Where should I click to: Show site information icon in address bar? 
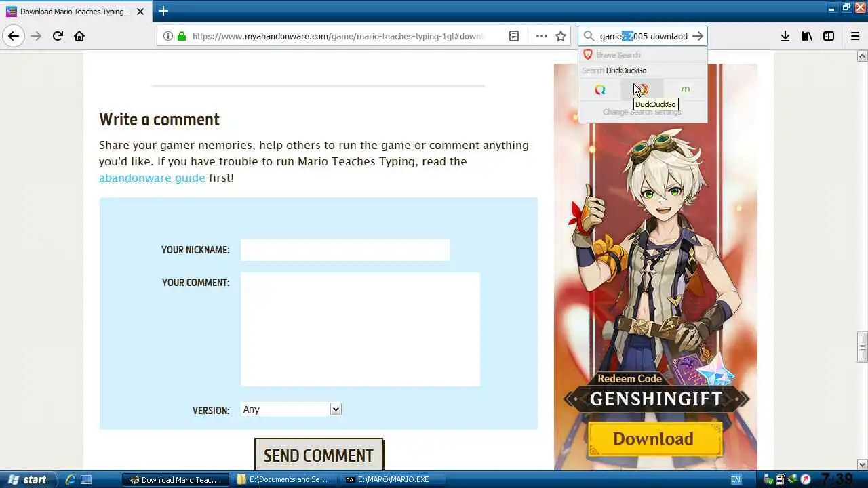(x=167, y=36)
